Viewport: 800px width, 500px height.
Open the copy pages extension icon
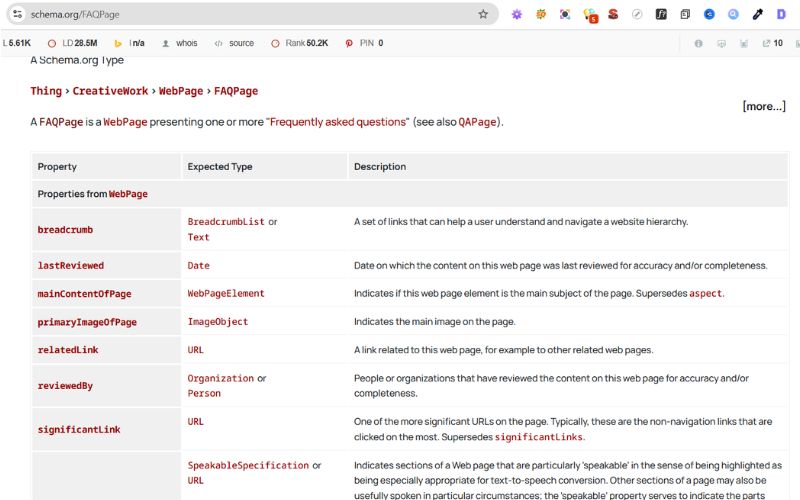tap(685, 14)
